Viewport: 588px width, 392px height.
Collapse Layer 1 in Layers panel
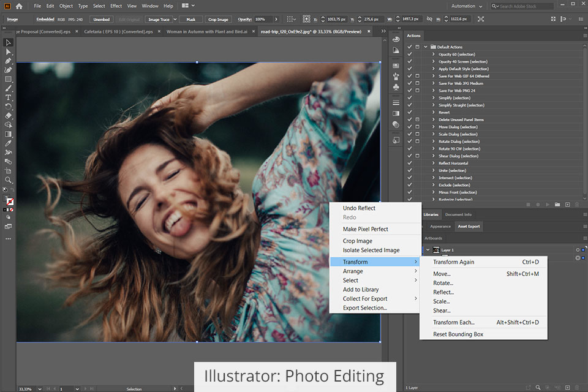click(428, 250)
